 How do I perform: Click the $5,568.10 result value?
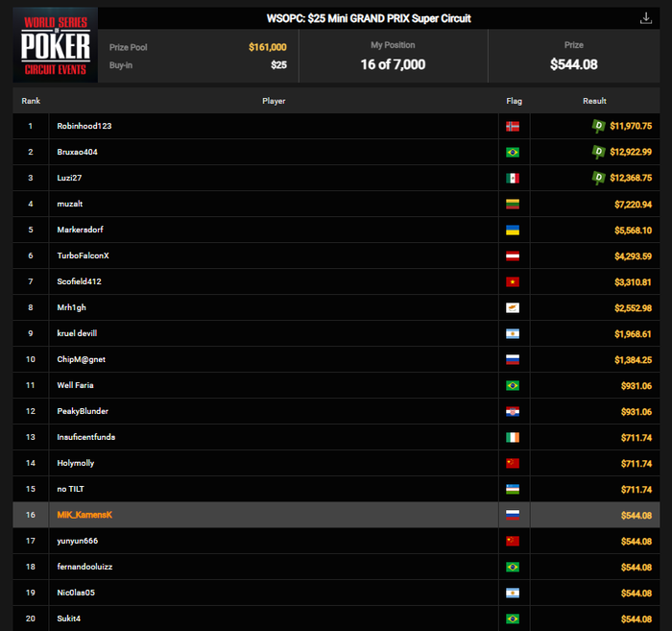pyautogui.click(x=633, y=231)
